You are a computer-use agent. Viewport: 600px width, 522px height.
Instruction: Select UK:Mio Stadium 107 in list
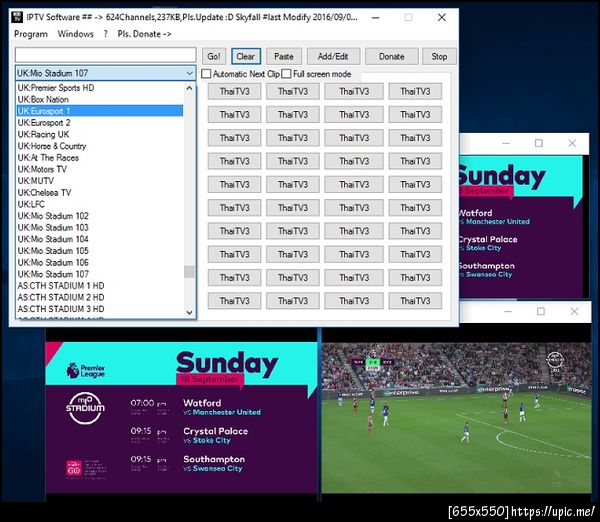[x=100, y=274]
